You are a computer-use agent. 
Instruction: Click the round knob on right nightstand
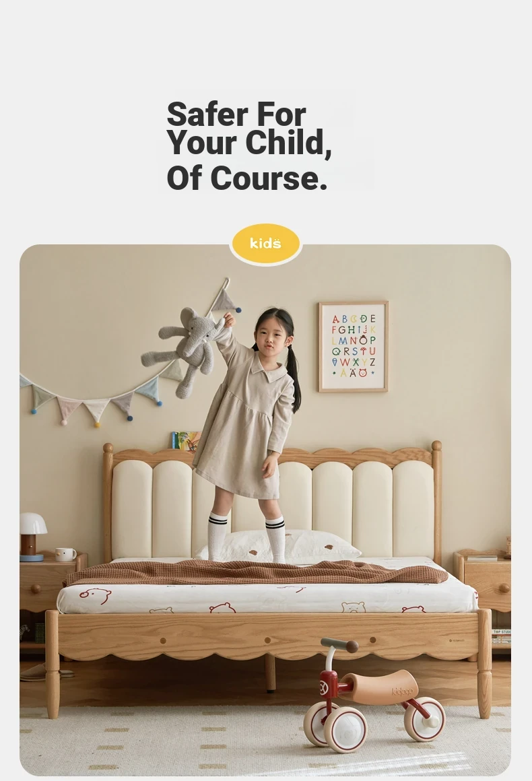[x=504, y=588]
